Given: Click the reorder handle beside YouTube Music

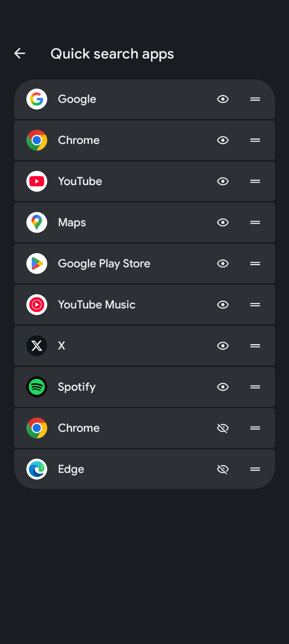Looking at the screenshot, I should (255, 305).
